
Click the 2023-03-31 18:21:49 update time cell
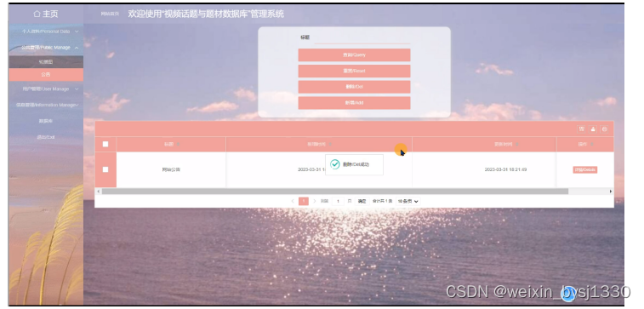click(x=505, y=169)
